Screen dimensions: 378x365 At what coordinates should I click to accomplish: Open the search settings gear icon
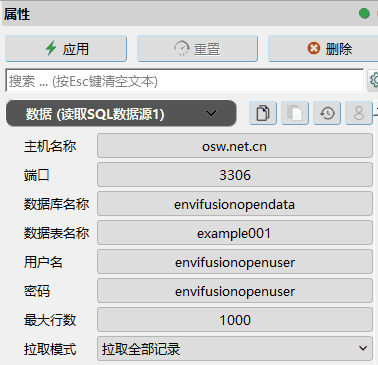click(373, 80)
